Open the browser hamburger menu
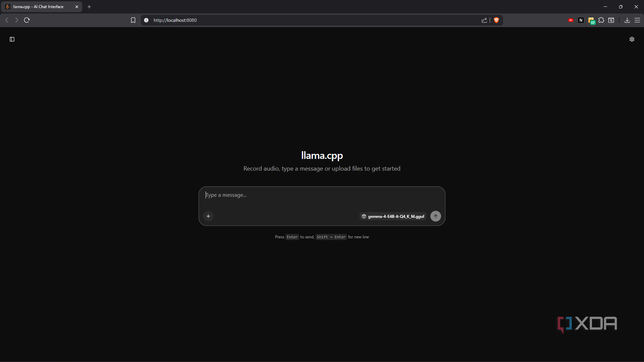 pyautogui.click(x=637, y=20)
